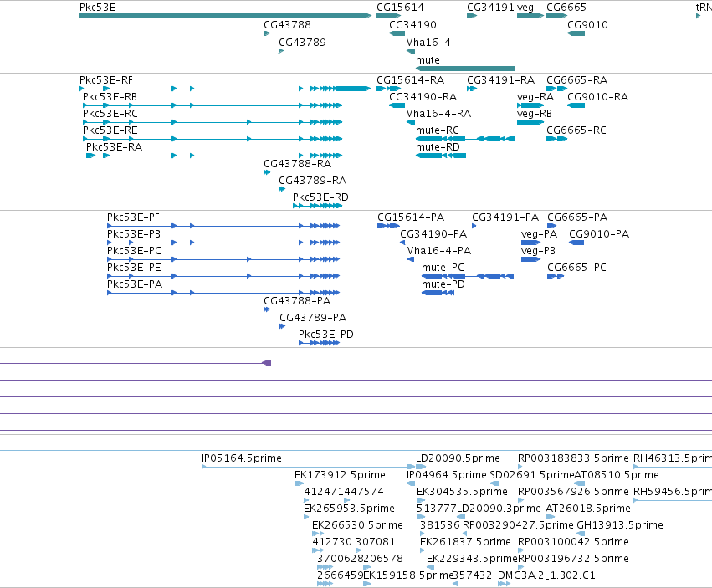Click the CG43789 gene label
This screenshot has height=588, width=712.
[302, 42]
